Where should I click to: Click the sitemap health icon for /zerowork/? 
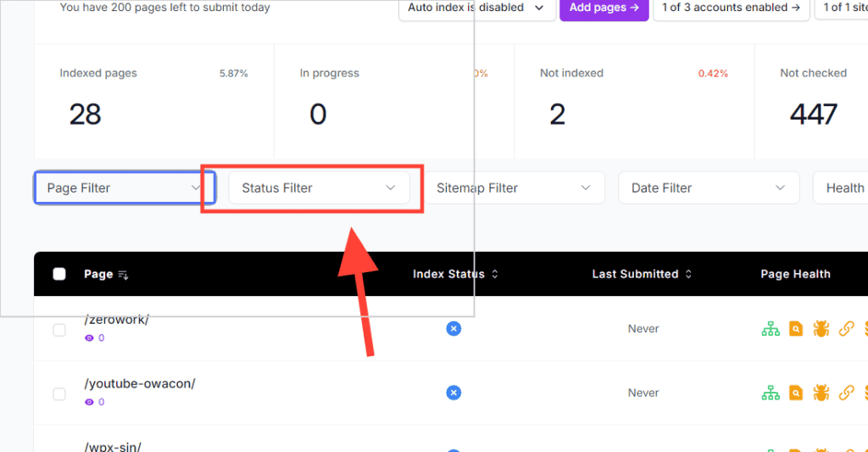[x=771, y=329]
